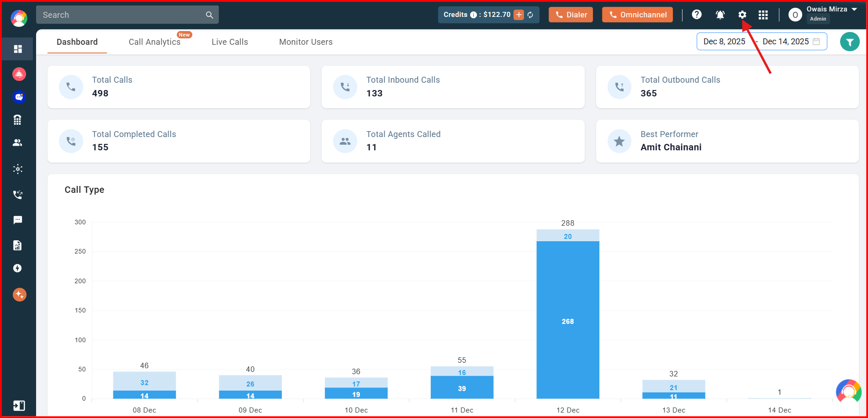This screenshot has width=868, height=418.
Task: Click the calendar icon in date range
Action: coord(816,42)
